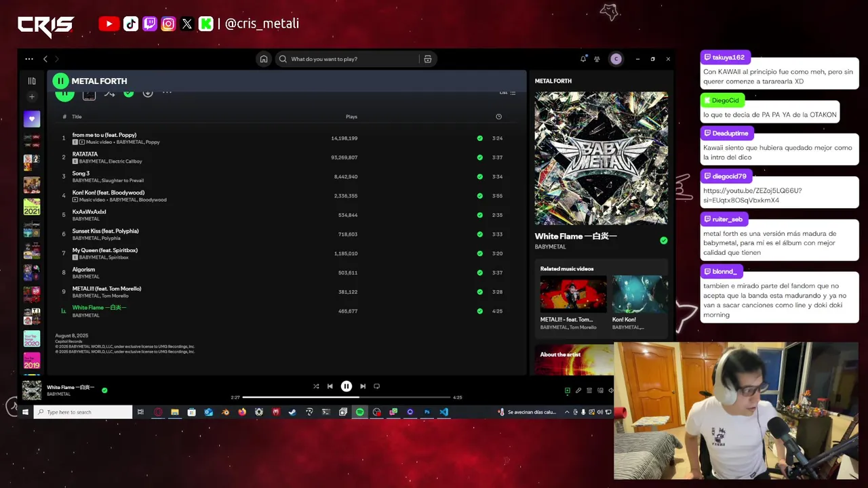Open File Explorer from the taskbar

point(175,412)
